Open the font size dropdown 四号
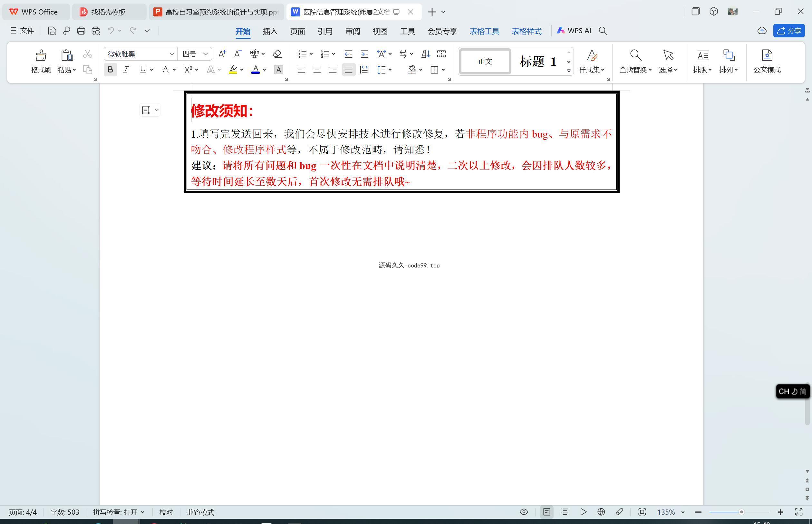This screenshot has width=812, height=524. [x=205, y=54]
